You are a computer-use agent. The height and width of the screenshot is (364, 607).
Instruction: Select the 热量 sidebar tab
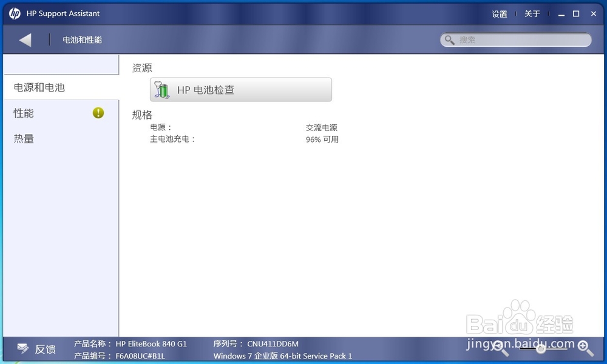click(61, 138)
